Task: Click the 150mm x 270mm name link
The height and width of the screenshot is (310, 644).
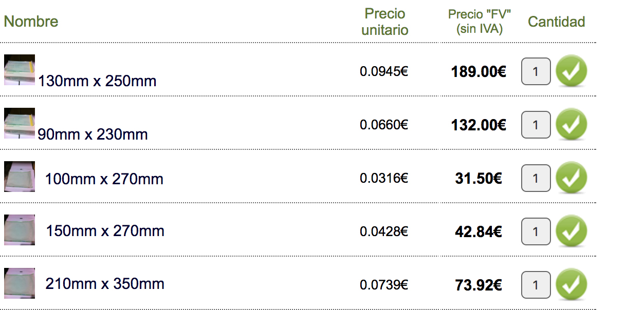Action: [105, 231]
